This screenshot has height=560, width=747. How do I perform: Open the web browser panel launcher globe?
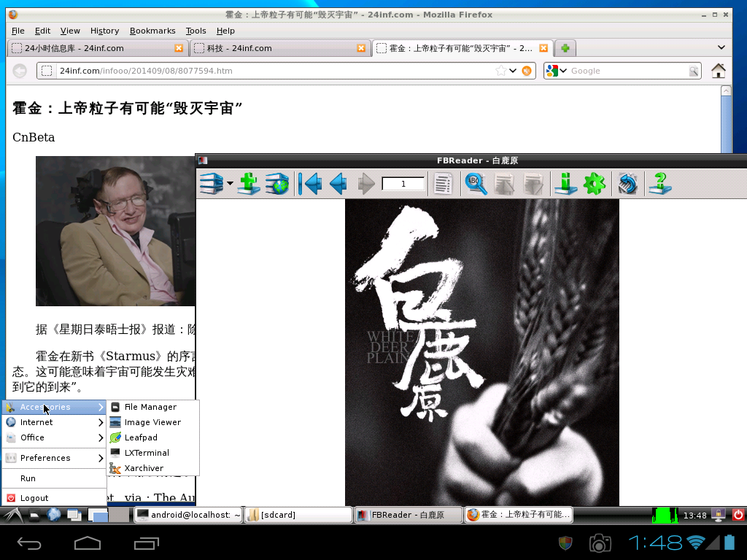coord(54,515)
